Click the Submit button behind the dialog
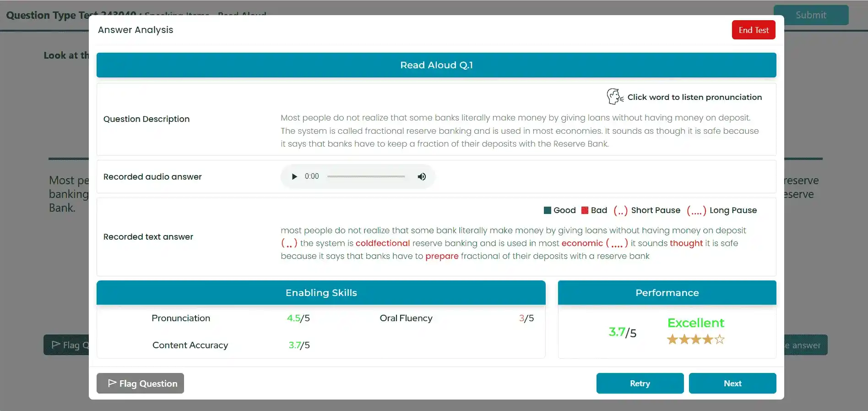868x411 pixels. (x=810, y=15)
